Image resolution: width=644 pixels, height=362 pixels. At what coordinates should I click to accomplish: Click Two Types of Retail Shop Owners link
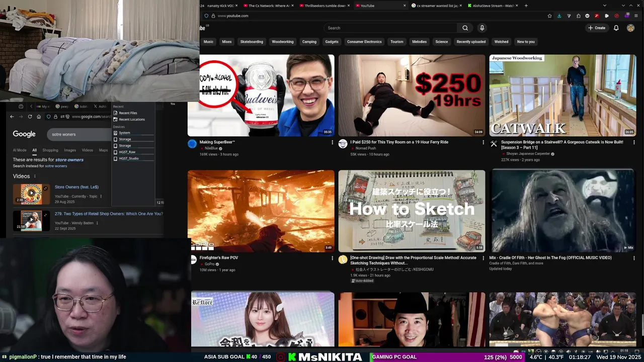pos(109,214)
